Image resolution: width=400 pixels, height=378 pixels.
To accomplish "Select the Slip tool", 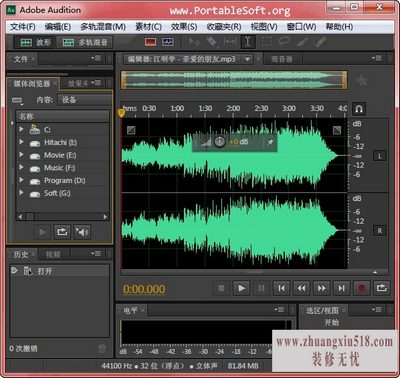I will coord(230,42).
